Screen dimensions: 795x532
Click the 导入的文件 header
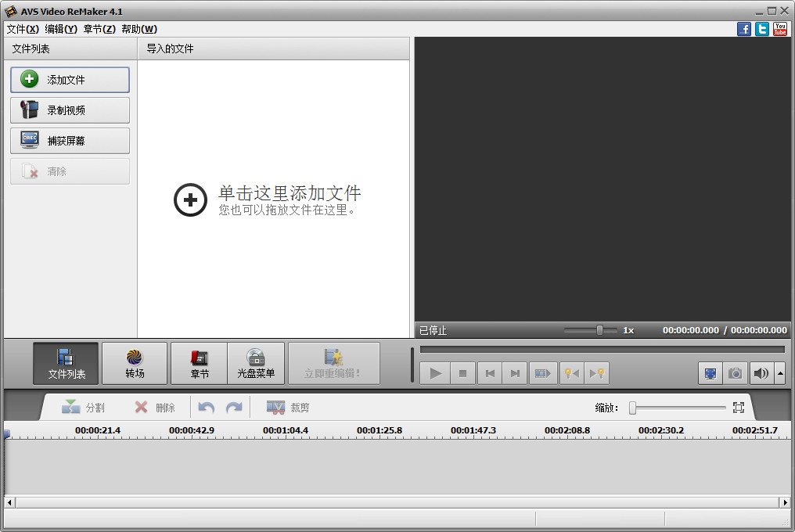(274, 49)
